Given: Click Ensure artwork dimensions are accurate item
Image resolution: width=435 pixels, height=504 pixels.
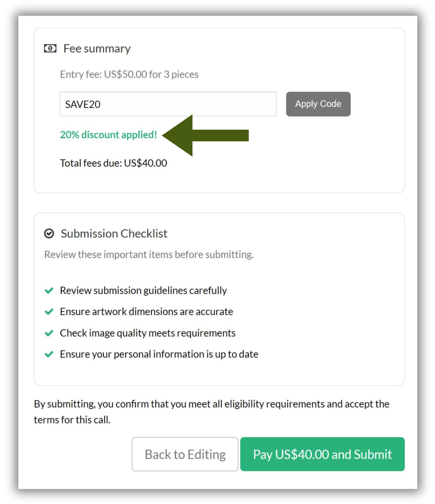Looking at the screenshot, I should point(147,312).
